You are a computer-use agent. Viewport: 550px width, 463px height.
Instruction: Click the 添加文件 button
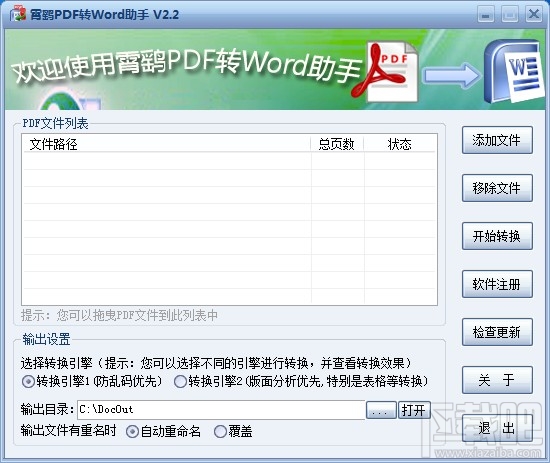pos(497,140)
